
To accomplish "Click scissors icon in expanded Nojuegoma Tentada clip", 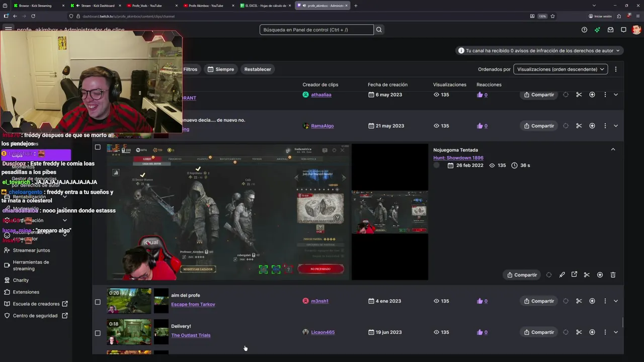I will [587, 275].
